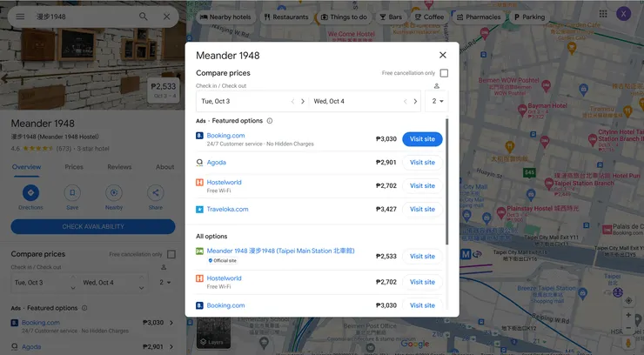The image size is (644, 355).
Task: Show info about Featured options in the side panel
Action: [x=84, y=308]
